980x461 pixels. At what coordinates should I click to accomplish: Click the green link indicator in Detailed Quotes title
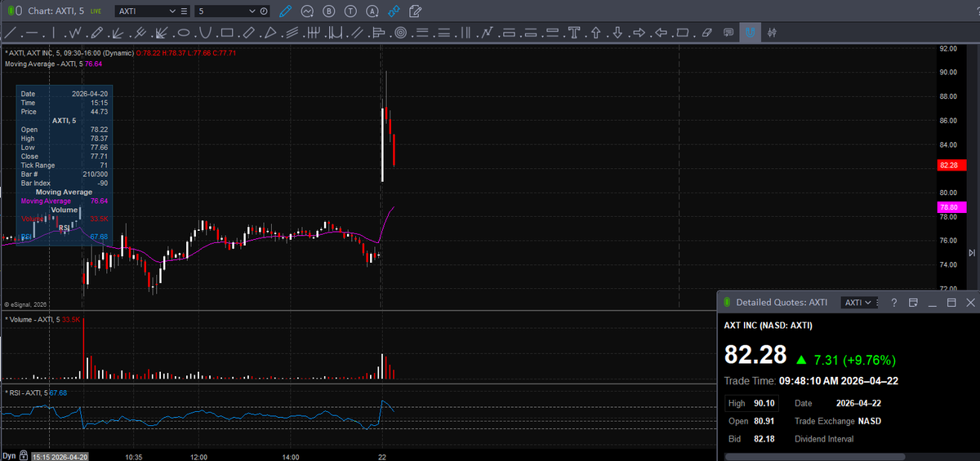pos(727,302)
